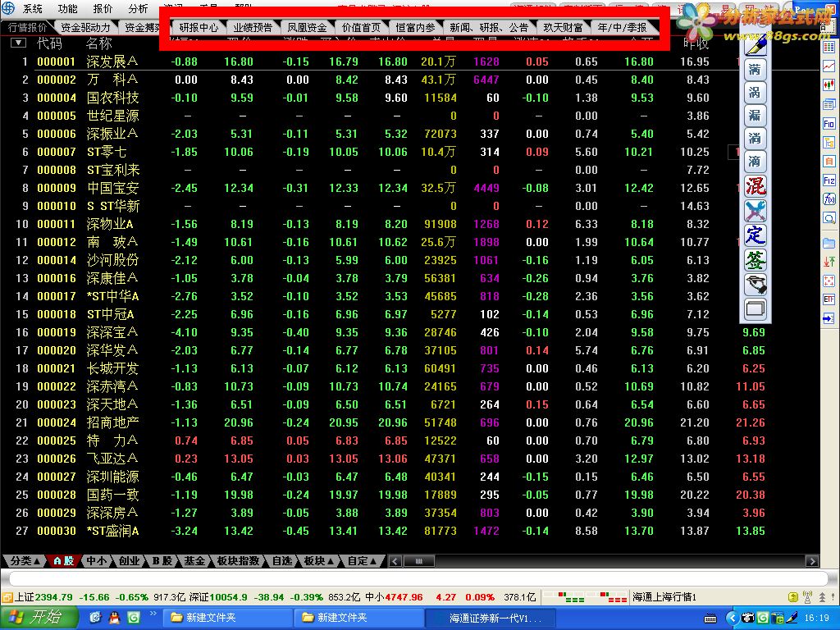Switch to the 资金驱动力 tab
840x630 pixels.
click(85, 27)
